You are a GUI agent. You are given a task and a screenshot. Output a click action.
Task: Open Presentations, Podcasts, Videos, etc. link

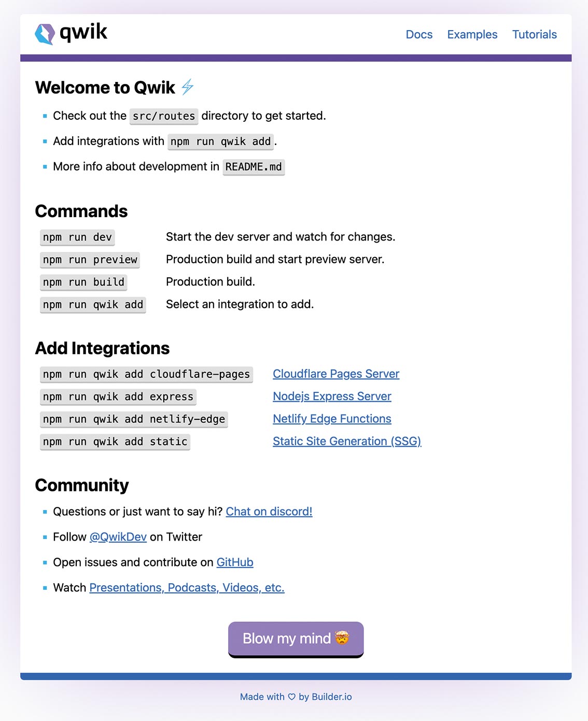(x=187, y=588)
